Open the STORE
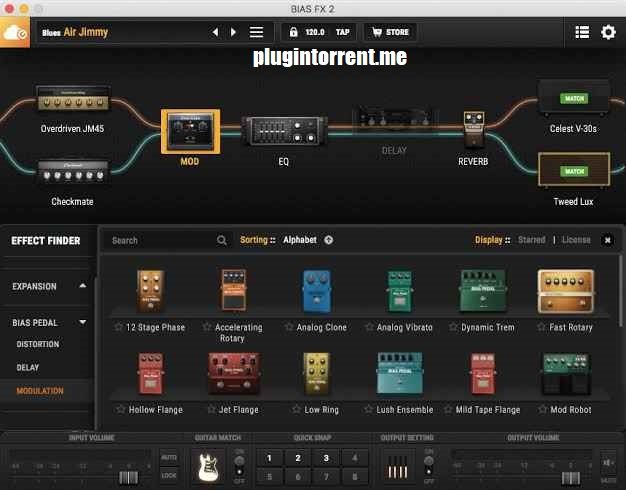Image resolution: width=626 pixels, height=490 pixels. [390, 32]
